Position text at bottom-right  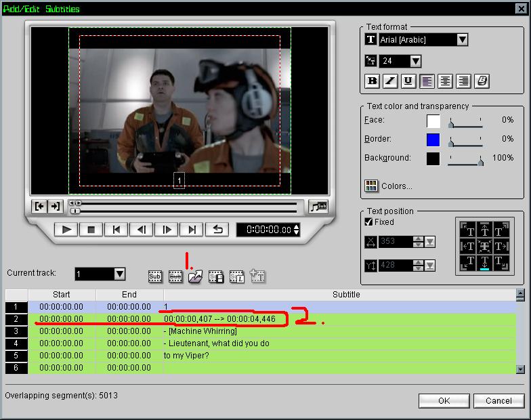[x=501, y=263]
